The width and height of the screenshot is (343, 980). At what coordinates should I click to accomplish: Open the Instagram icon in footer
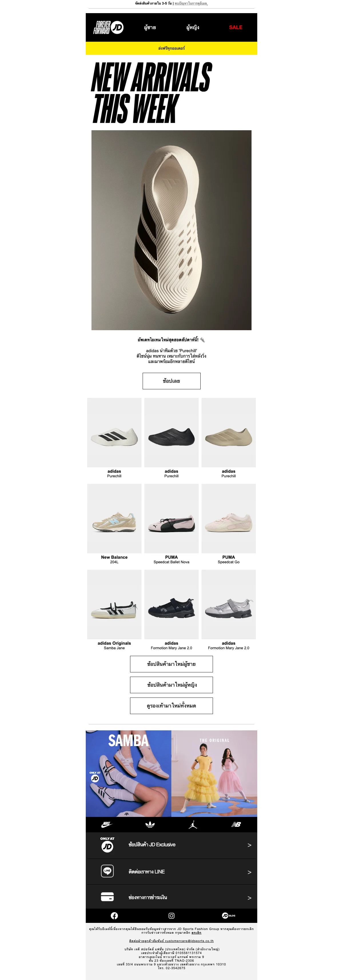pos(171,916)
